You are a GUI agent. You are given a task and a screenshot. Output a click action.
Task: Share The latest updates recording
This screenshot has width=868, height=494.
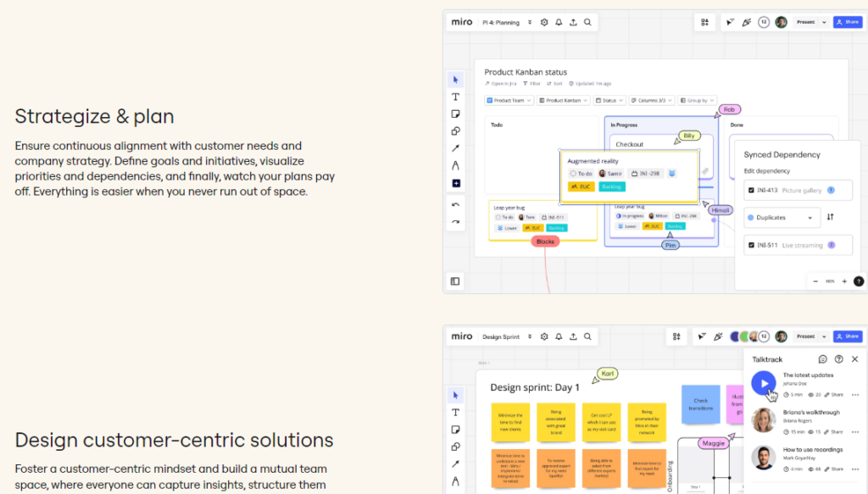[834, 395]
